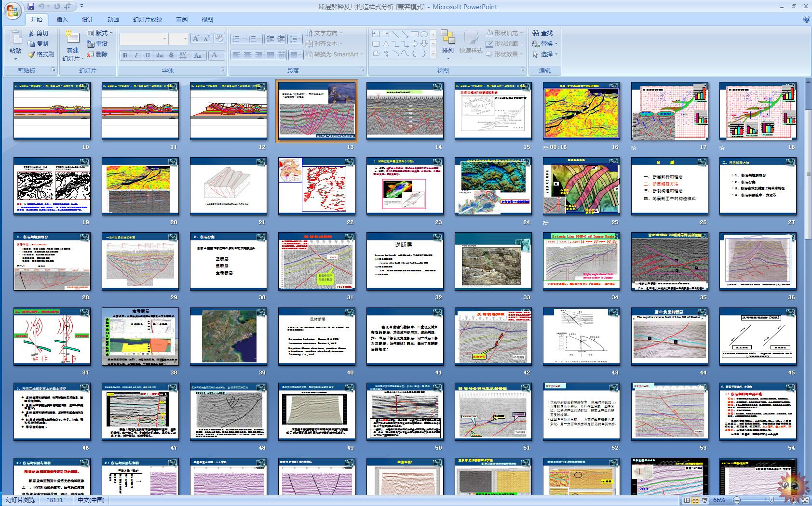
Task: Justify text in paragraph group
Action: point(271,55)
